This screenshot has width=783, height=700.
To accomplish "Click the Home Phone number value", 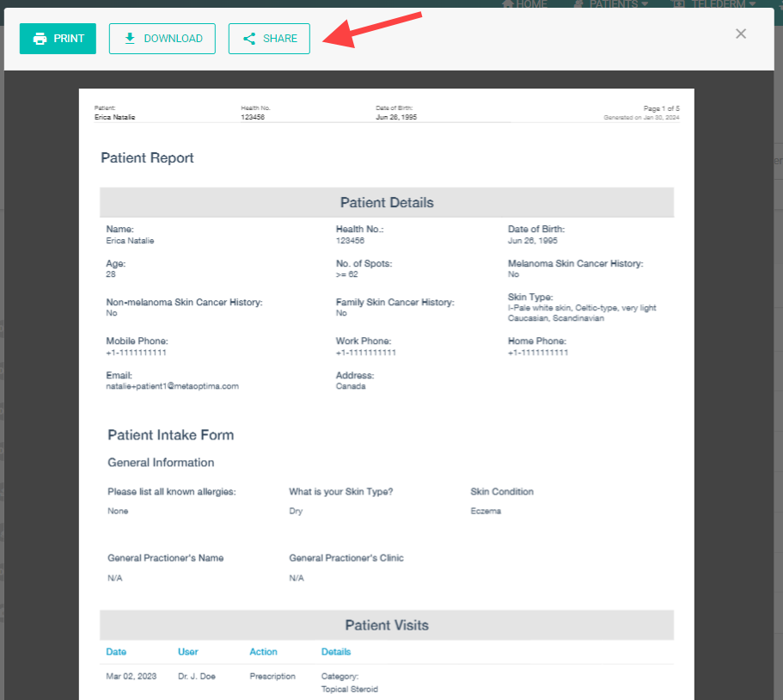I will 538,353.
